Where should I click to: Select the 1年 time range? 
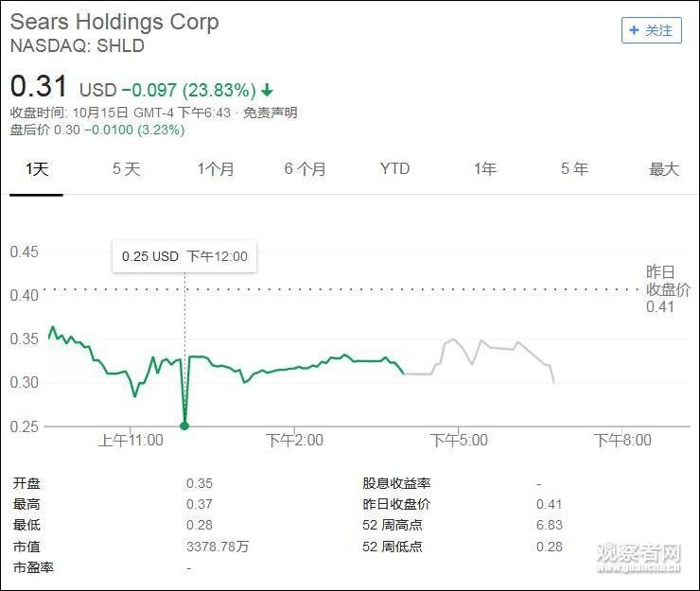(484, 169)
